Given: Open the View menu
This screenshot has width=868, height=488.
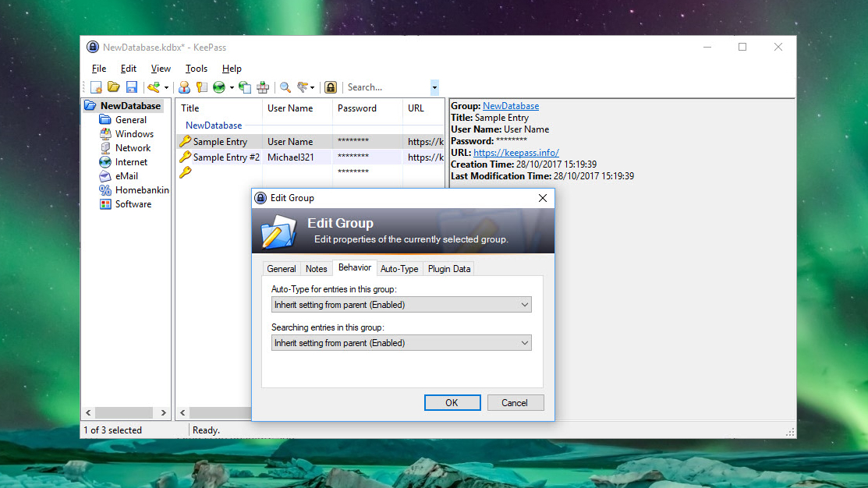Looking at the screenshot, I should [161, 69].
